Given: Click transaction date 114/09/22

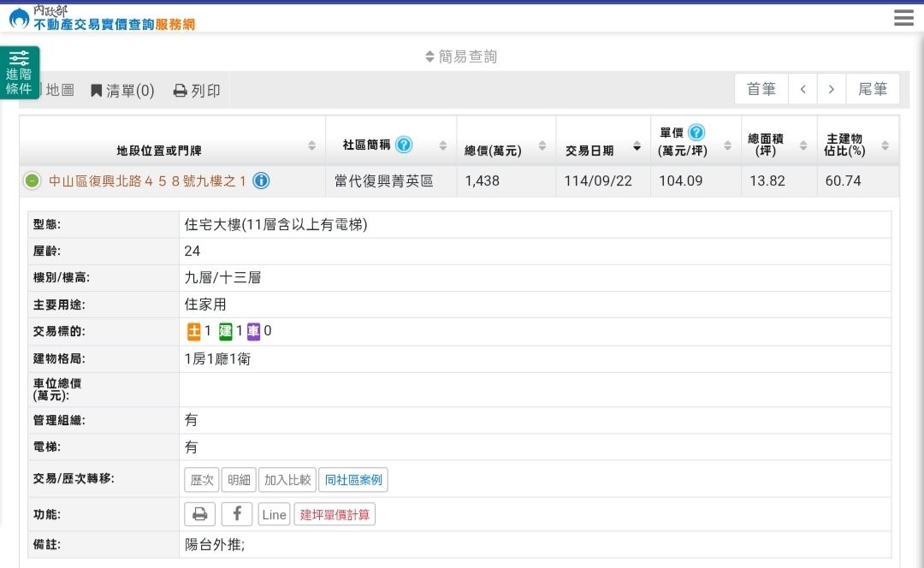Looking at the screenshot, I should click(x=597, y=180).
